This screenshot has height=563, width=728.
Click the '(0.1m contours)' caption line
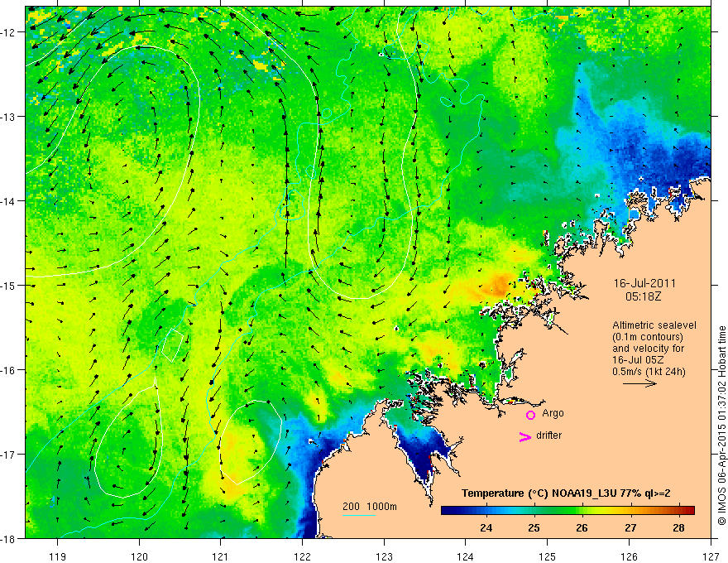(648, 337)
